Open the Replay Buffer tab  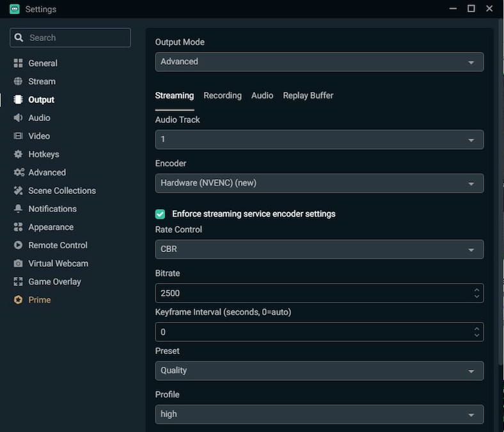[308, 95]
